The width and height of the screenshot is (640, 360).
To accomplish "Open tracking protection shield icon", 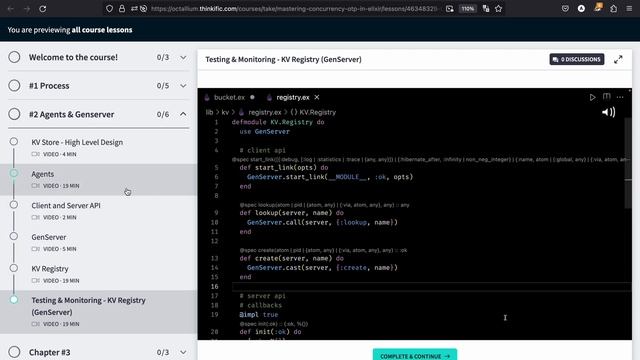I will (x=109, y=9).
